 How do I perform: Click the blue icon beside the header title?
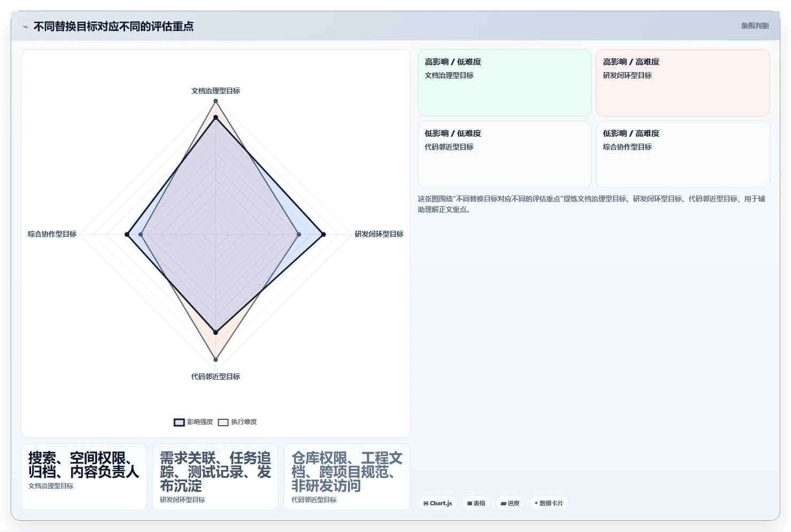tap(25, 27)
